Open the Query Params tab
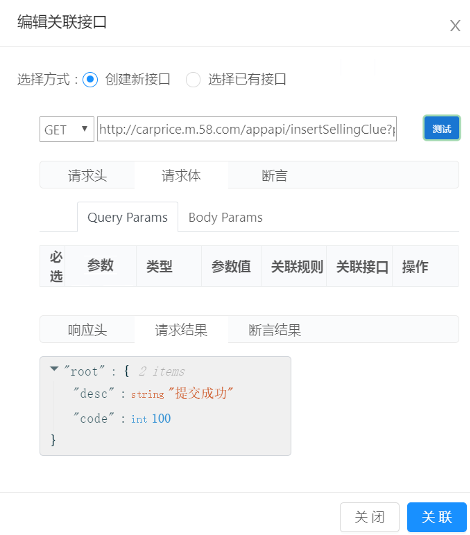470x535 pixels. click(x=127, y=217)
